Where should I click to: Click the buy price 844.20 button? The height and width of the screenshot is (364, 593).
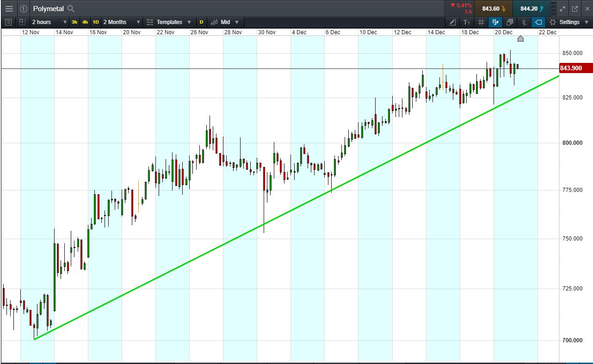(531, 9)
